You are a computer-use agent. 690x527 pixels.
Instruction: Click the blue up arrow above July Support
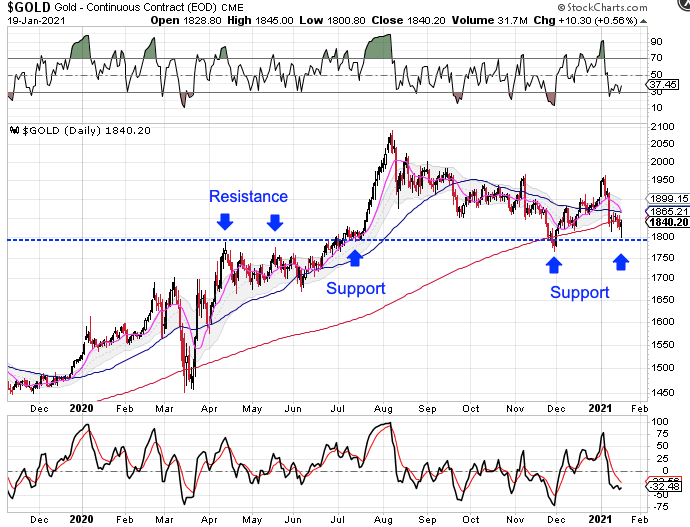point(354,259)
